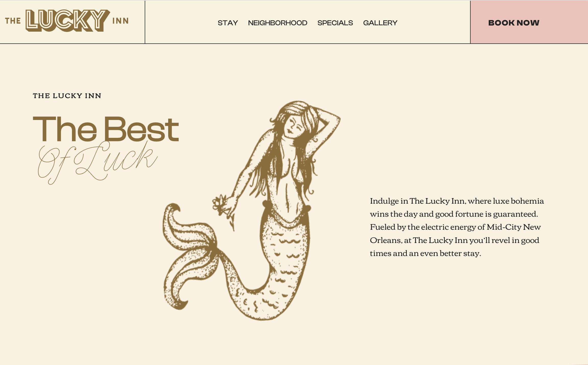Click the cursive 'Of Luck' script text

tap(98, 163)
